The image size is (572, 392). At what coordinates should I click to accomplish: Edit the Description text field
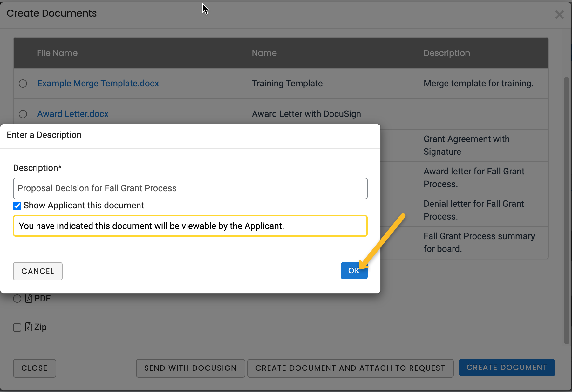coord(190,188)
